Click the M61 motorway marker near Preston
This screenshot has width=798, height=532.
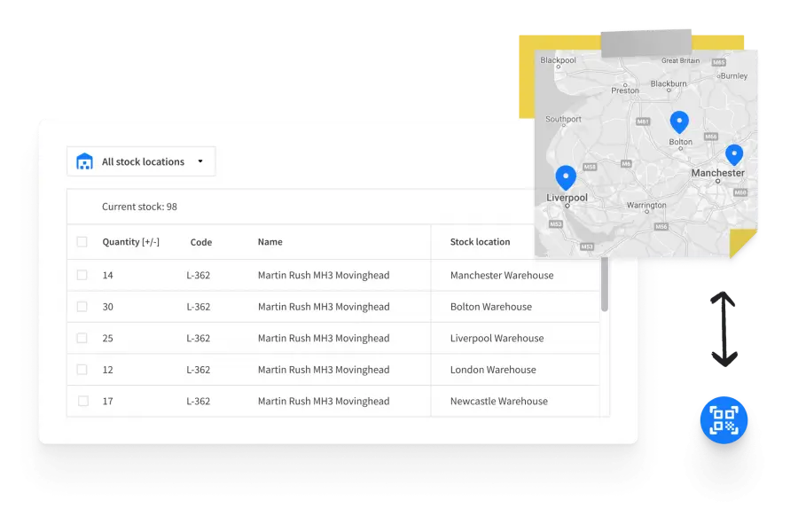643,120
